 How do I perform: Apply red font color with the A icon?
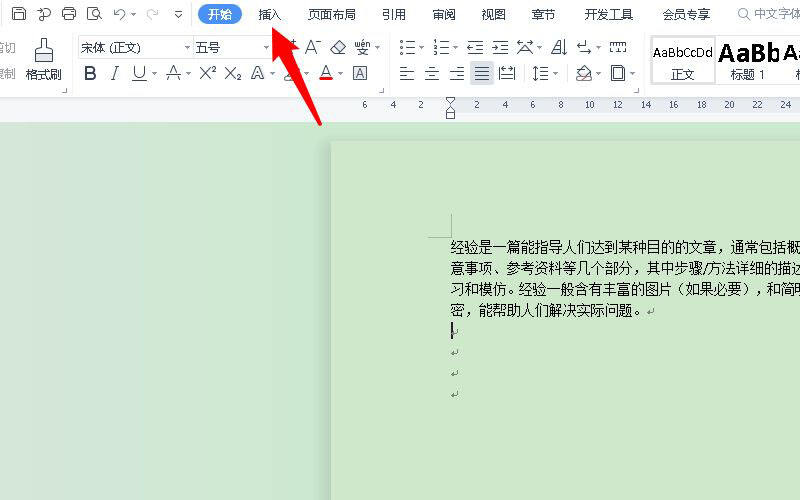click(x=326, y=73)
